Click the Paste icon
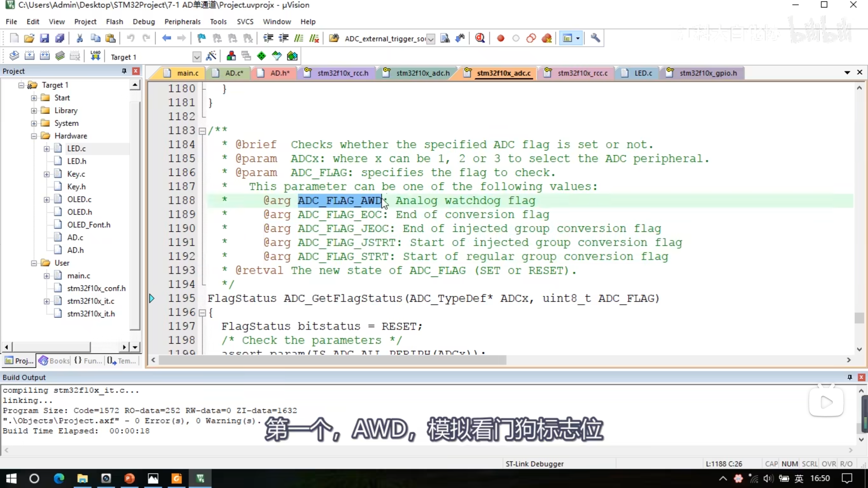The height and width of the screenshot is (488, 868). [111, 38]
